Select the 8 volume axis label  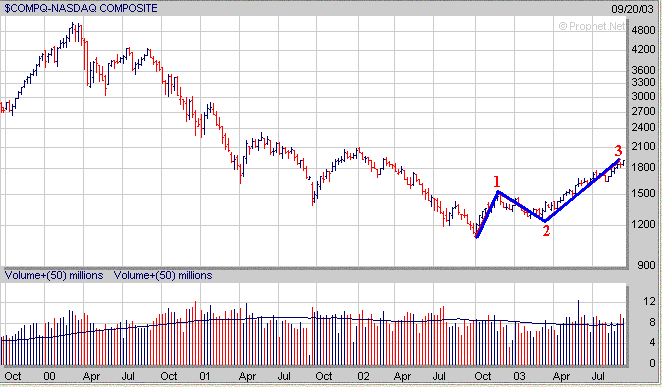(x=652, y=322)
